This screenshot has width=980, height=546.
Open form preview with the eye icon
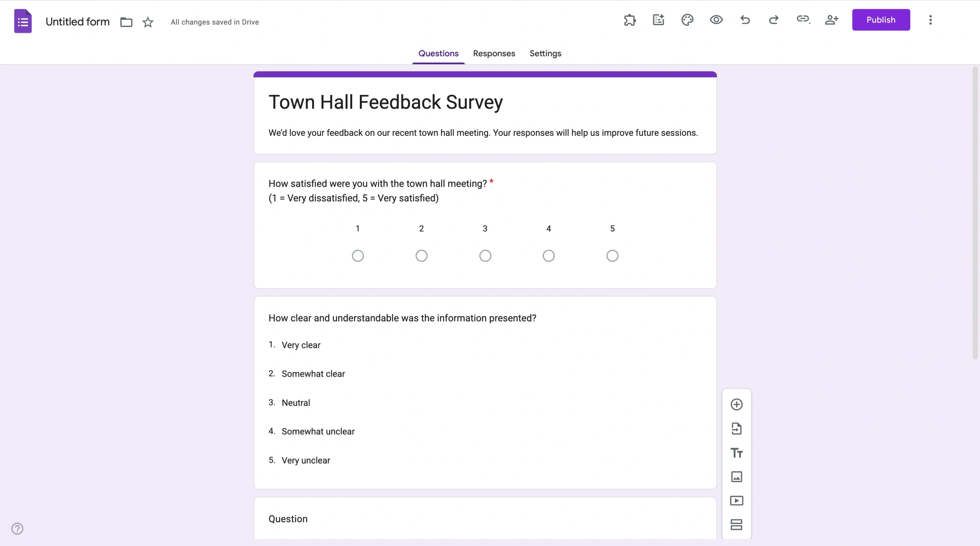coord(715,20)
